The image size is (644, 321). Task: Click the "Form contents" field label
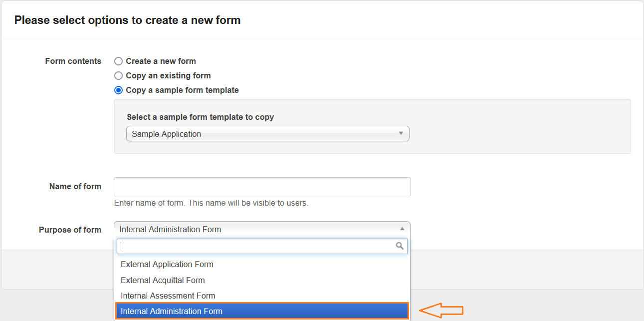pyautogui.click(x=73, y=61)
